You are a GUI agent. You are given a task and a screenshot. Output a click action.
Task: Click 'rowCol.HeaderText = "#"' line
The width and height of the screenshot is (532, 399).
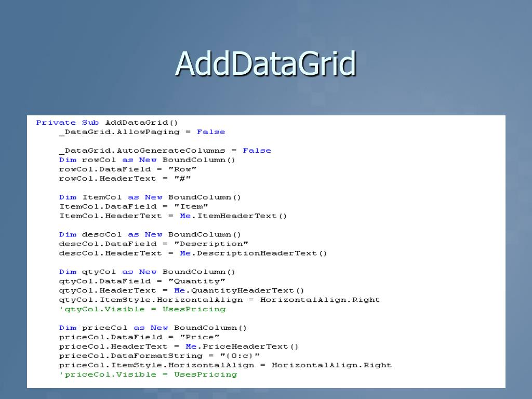(125, 179)
